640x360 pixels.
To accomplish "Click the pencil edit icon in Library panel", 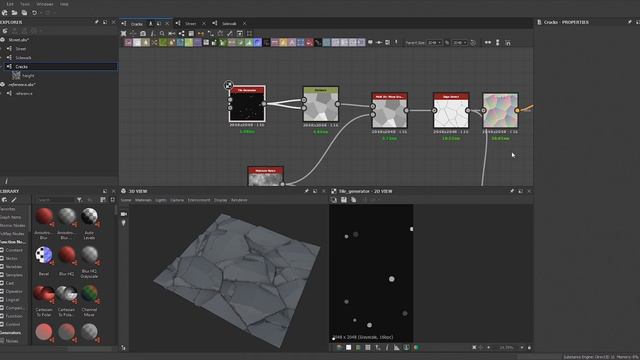I will pyautogui.click(x=14, y=200).
